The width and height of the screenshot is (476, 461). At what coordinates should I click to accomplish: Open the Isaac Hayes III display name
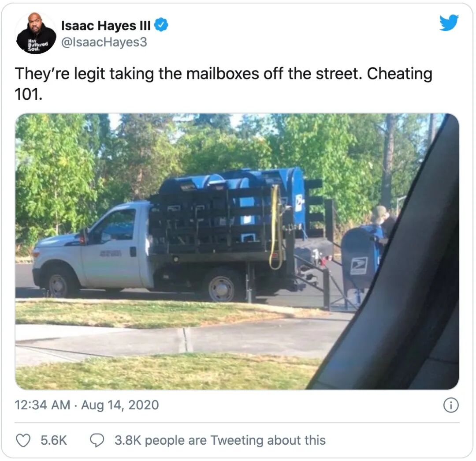coord(106,26)
